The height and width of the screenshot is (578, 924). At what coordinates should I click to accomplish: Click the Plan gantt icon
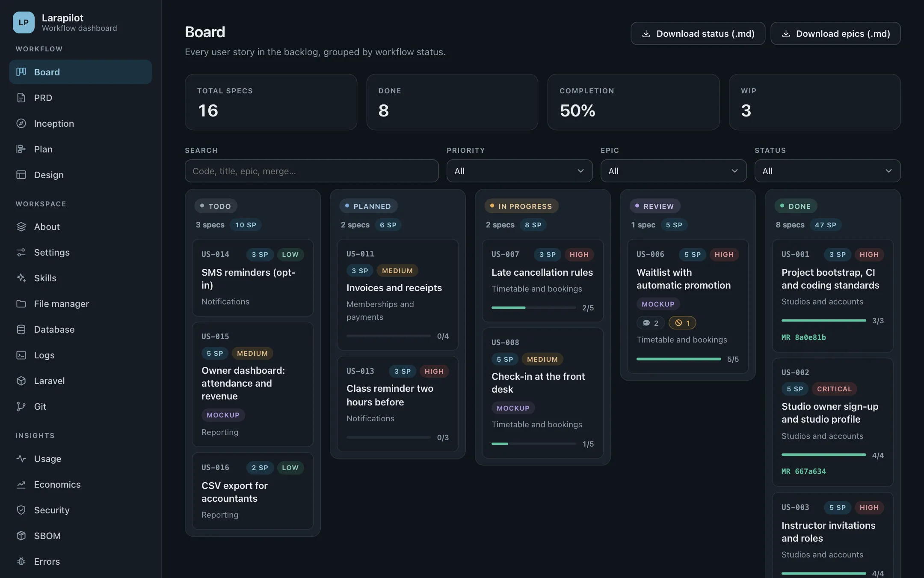click(21, 149)
